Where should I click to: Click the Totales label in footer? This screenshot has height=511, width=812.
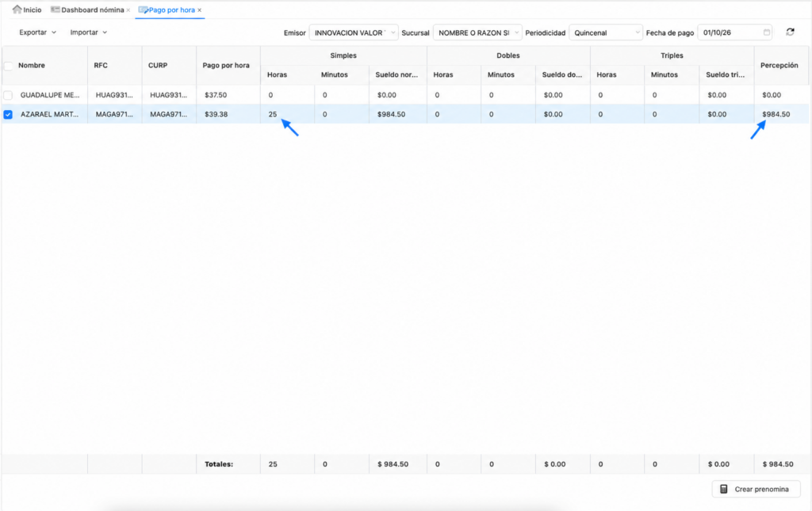coord(219,464)
